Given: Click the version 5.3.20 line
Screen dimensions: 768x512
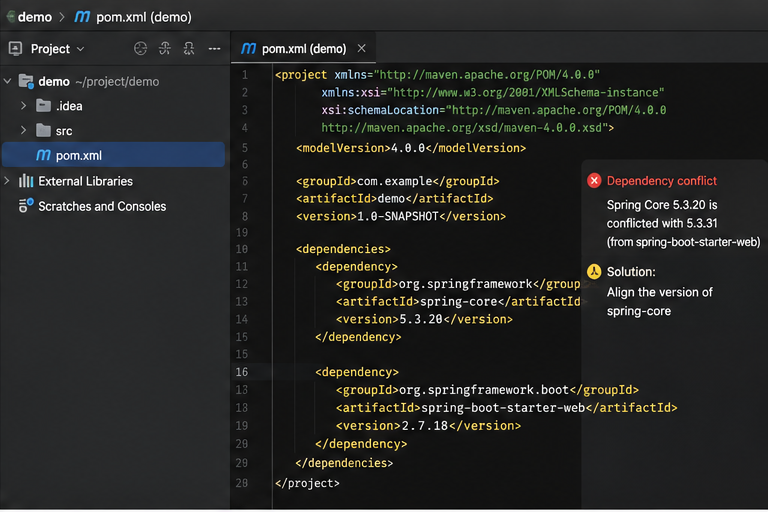Looking at the screenshot, I should pos(424,319).
